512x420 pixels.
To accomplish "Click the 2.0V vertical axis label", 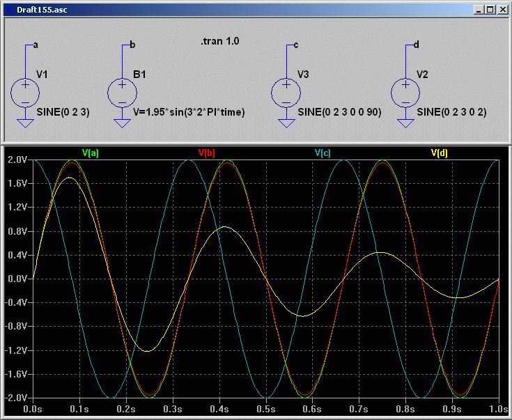I will [x=17, y=160].
